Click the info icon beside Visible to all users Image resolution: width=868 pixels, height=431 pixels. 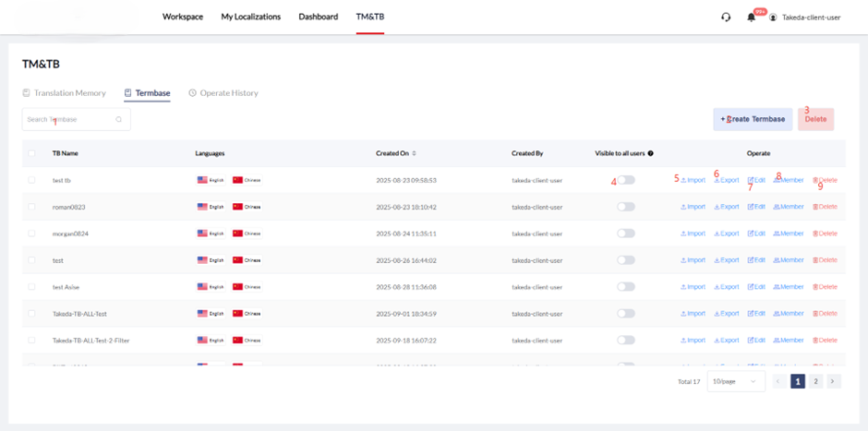[651, 153]
